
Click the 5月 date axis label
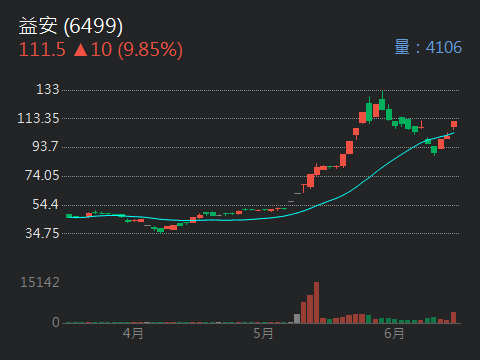point(263,333)
